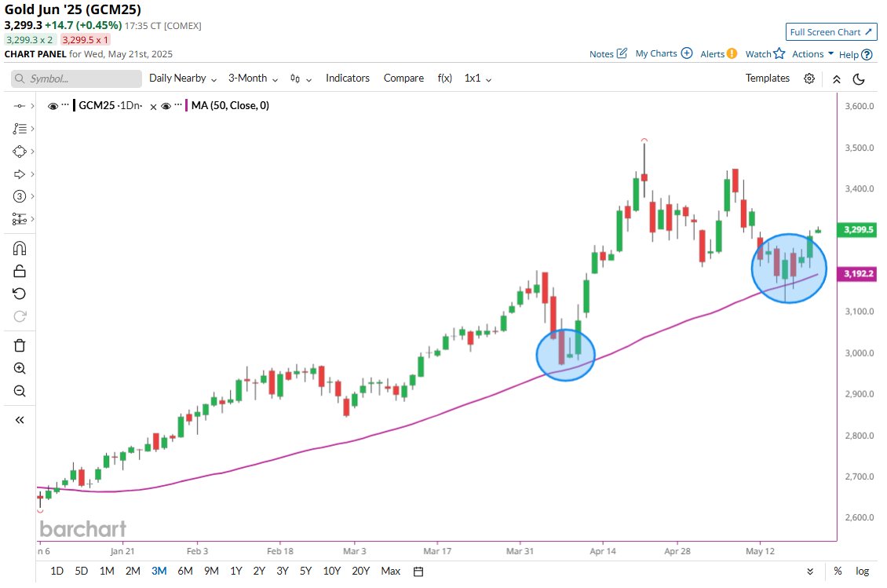887x588 pixels.
Task: Select the 5D time range
Action: 82,571
